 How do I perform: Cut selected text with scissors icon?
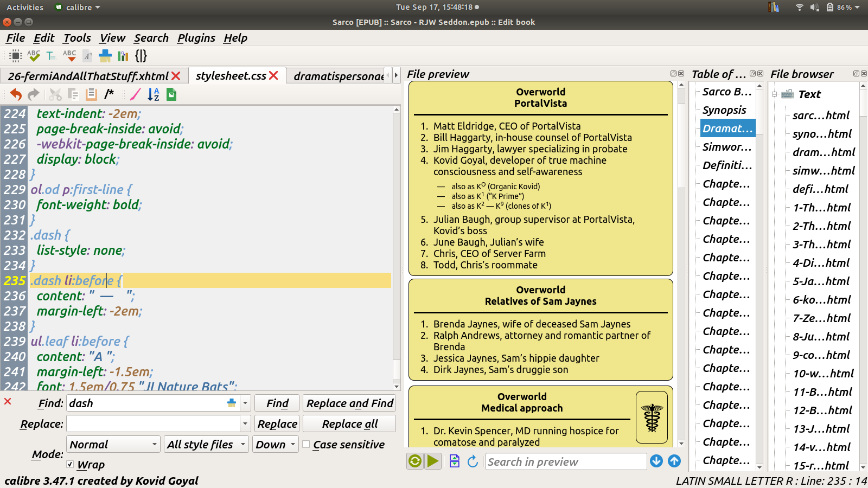pos(55,94)
